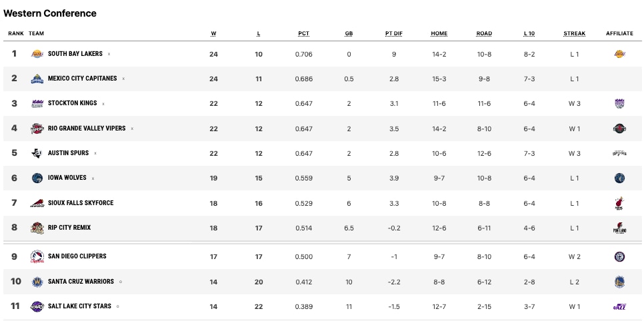This screenshot has height=321, width=644.
Task: Click the Rio Grande Valley Vipers logo
Action: (x=37, y=129)
